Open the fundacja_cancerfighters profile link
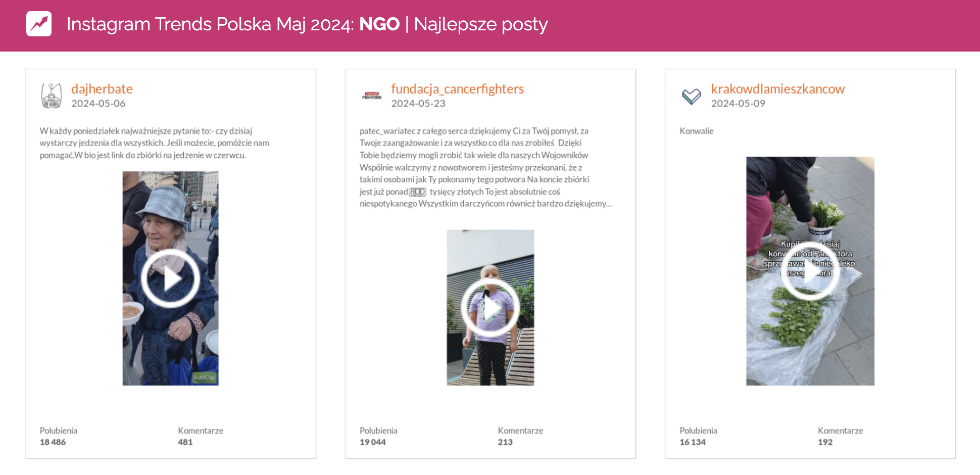Screen dimensions: 980x475 point(457,88)
